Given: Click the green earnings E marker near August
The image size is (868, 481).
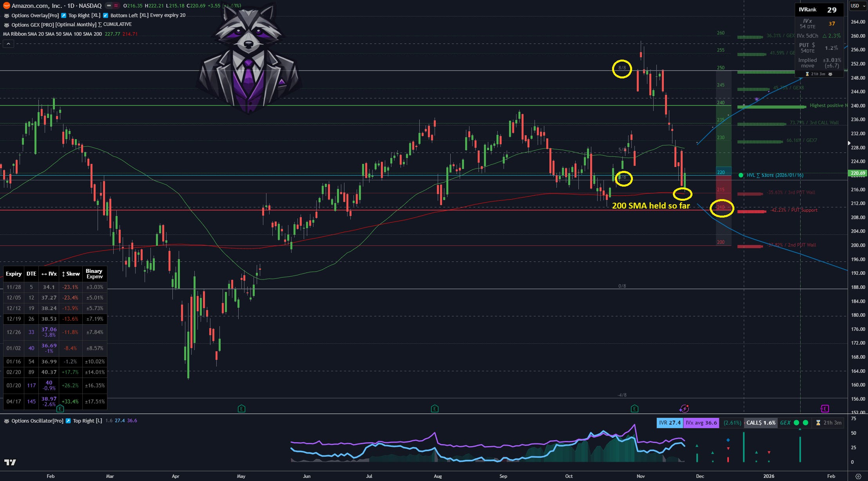Looking at the screenshot, I should click(434, 409).
